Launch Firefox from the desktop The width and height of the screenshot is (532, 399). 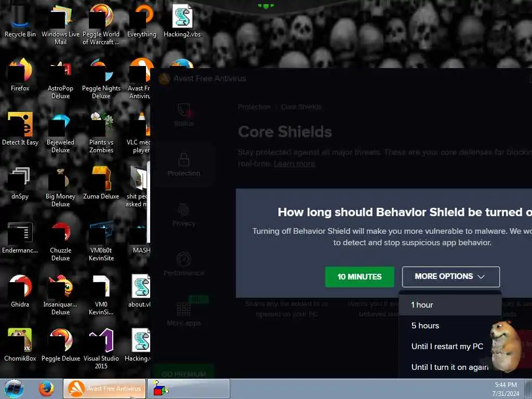point(20,75)
